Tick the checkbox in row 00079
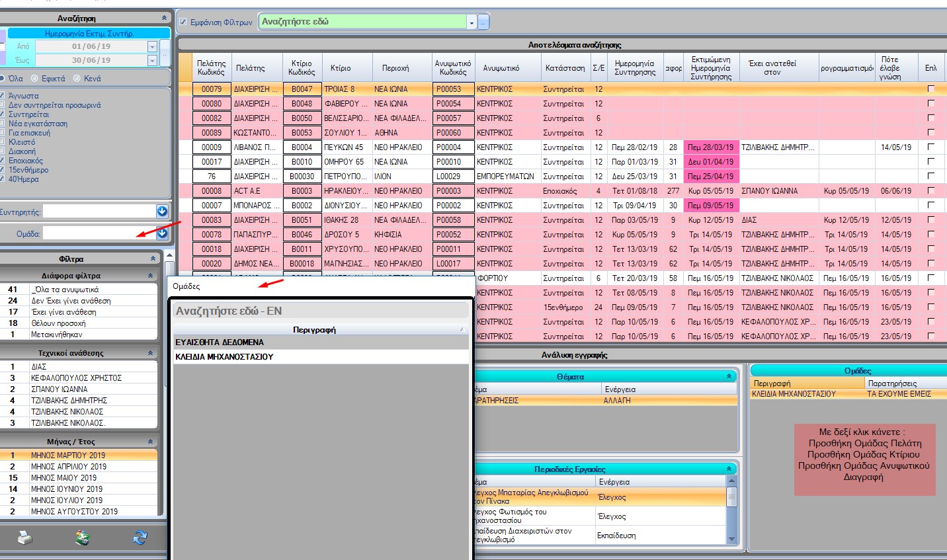947x560 pixels. (x=931, y=89)
